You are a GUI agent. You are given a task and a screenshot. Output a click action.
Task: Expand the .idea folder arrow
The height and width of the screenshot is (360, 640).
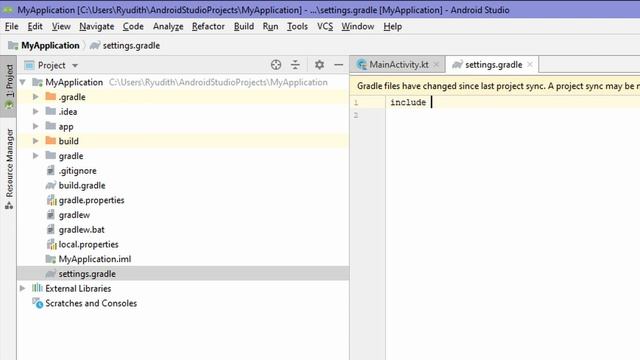tap(36, 111)
